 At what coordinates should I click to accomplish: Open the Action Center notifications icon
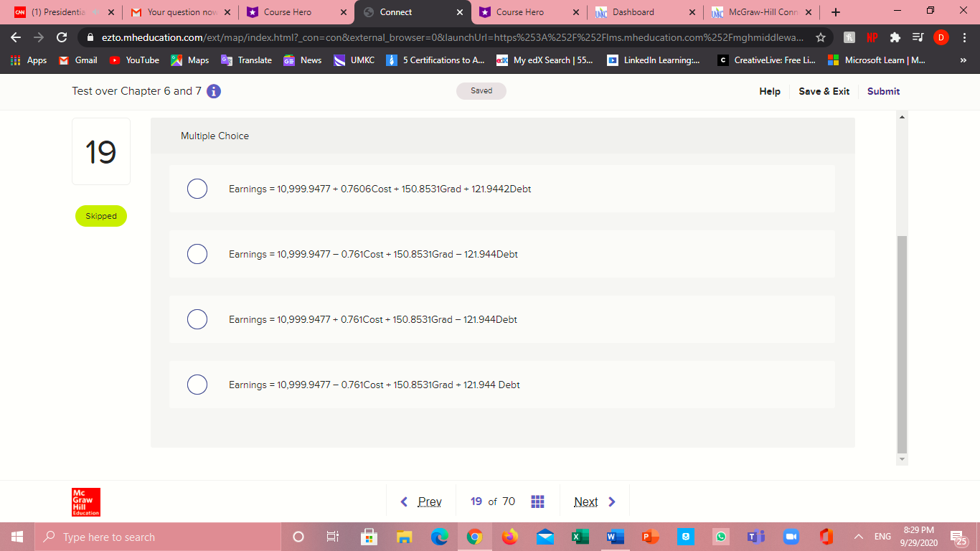[x=958, y=537]
